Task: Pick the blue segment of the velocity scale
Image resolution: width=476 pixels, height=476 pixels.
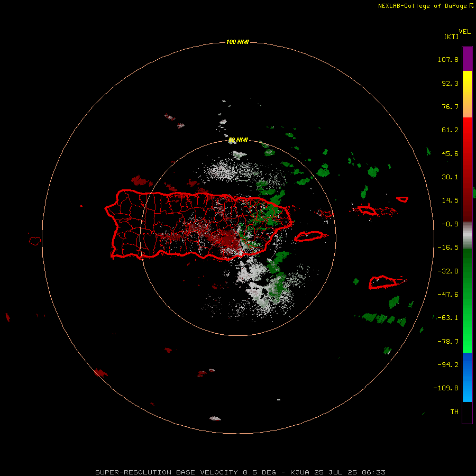Action: pyautogui.click(x=467, y=377)
